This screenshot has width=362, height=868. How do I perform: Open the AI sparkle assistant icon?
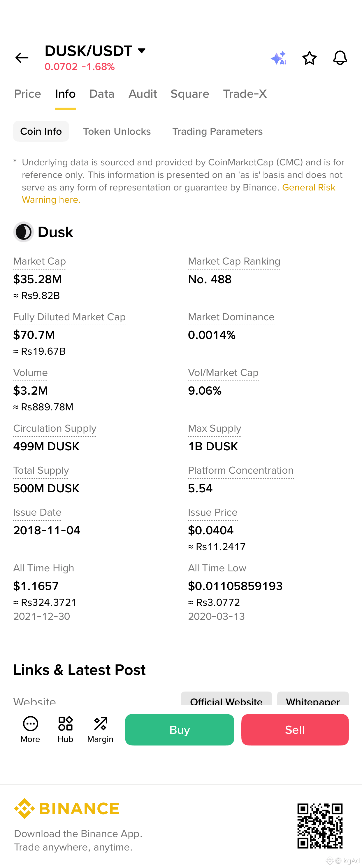pyautogui.click(x=278, y=58)
